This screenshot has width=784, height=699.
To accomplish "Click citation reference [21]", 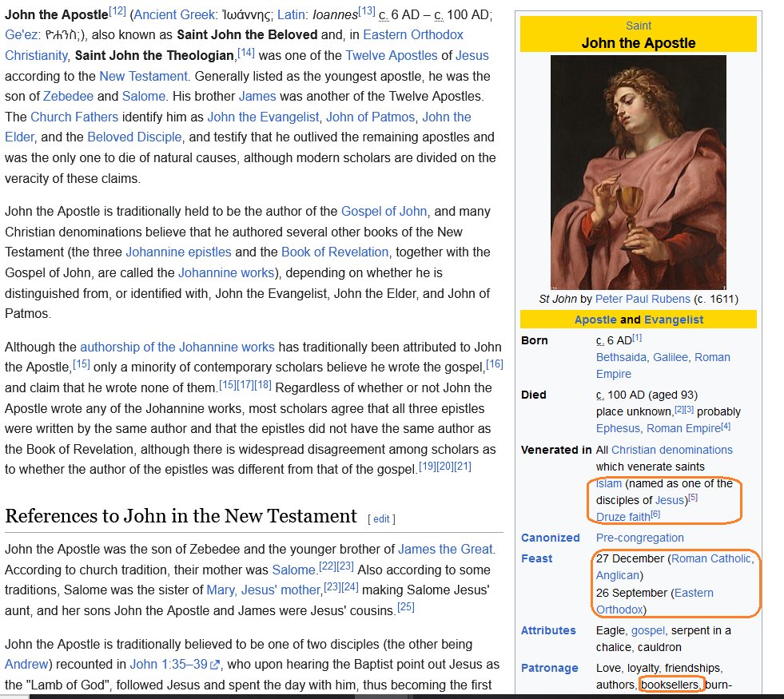I will [463, 467].
